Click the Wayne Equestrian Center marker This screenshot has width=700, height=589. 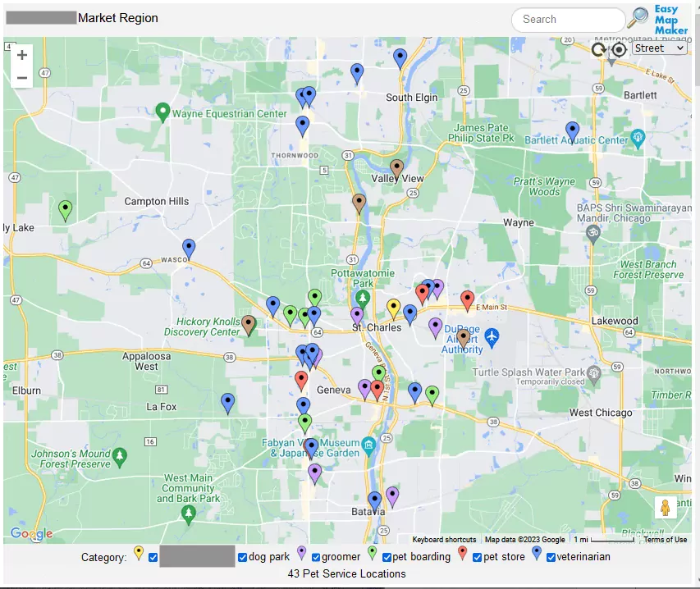162,112
